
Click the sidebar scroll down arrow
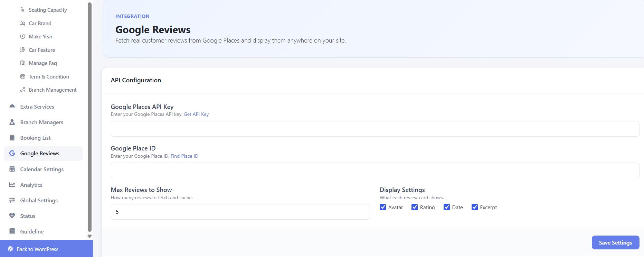point(90,236)
